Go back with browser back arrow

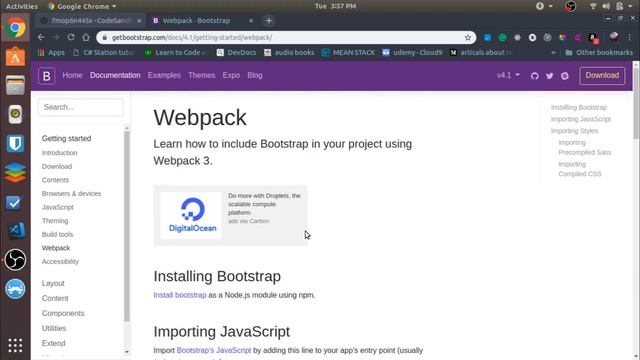[41, 37]
